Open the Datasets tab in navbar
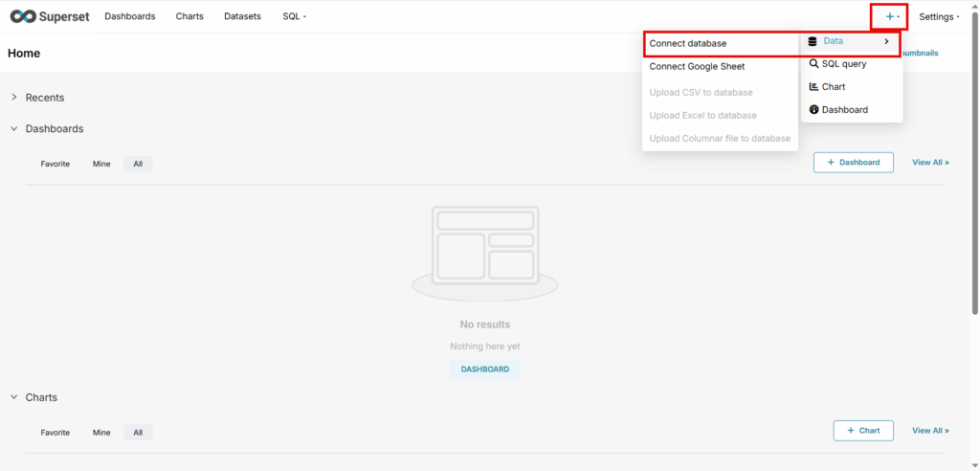 [x=242, y=16]
